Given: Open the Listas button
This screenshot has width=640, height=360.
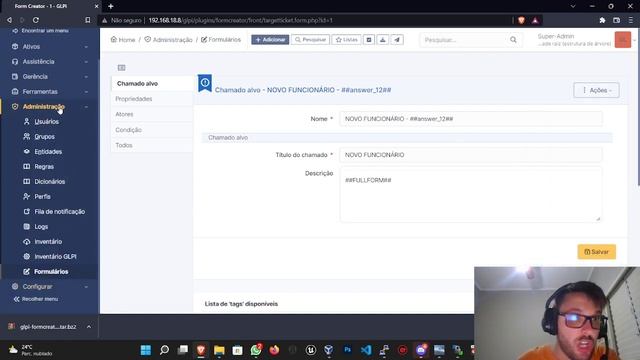Looking at the screenshot, I should click(346, 40).
